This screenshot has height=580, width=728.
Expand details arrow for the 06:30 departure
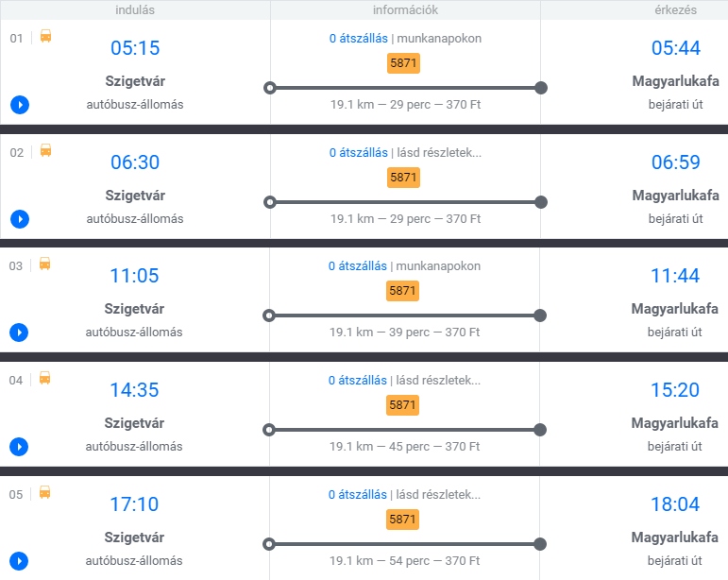coord(20,219)
